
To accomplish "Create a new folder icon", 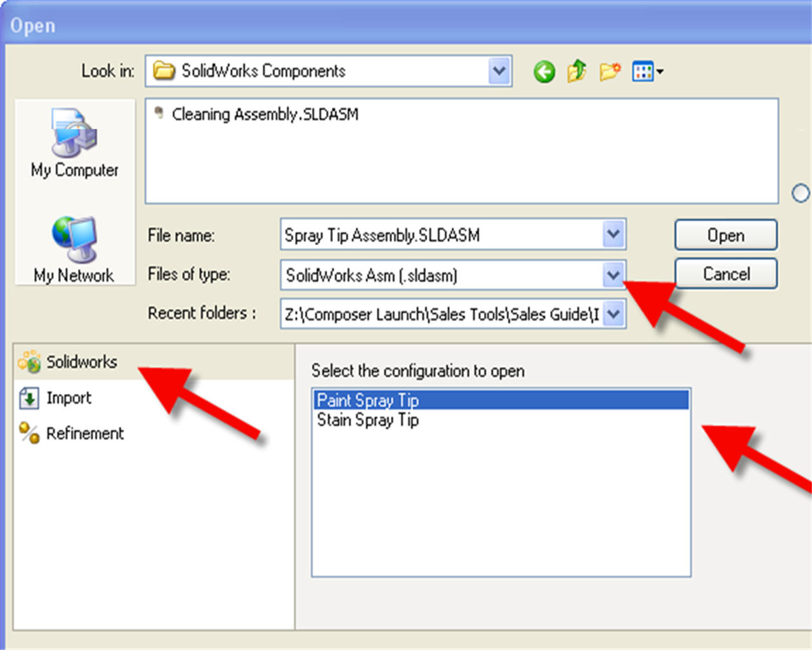I will 610,71.
